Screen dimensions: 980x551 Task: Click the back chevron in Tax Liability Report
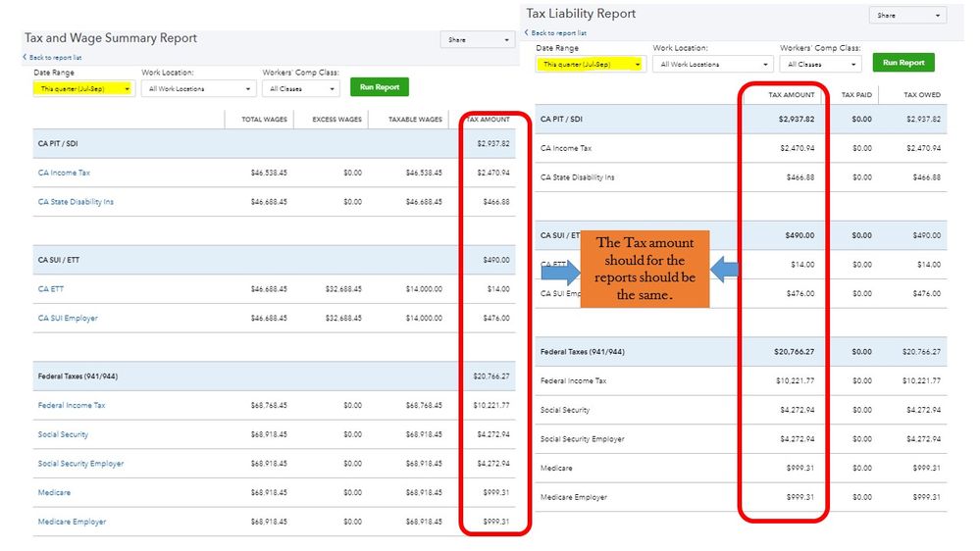[x=527, y=32]
